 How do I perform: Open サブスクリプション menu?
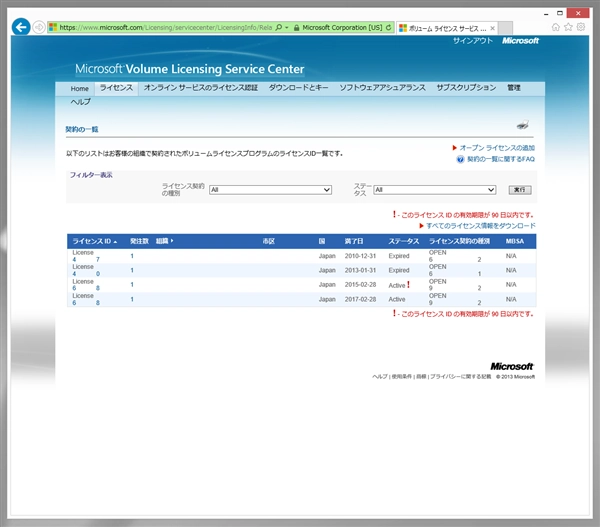coord(466,88)
